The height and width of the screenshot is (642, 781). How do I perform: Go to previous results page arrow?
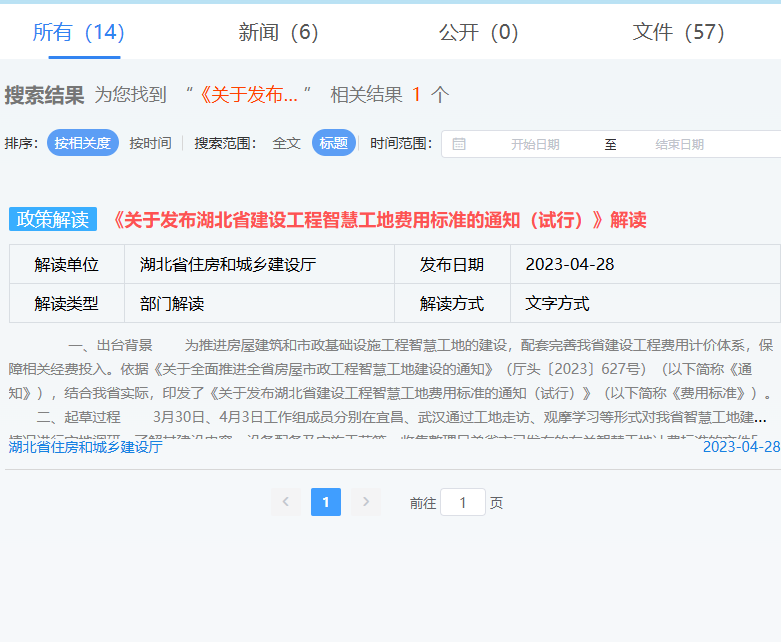tap(285, 502)
